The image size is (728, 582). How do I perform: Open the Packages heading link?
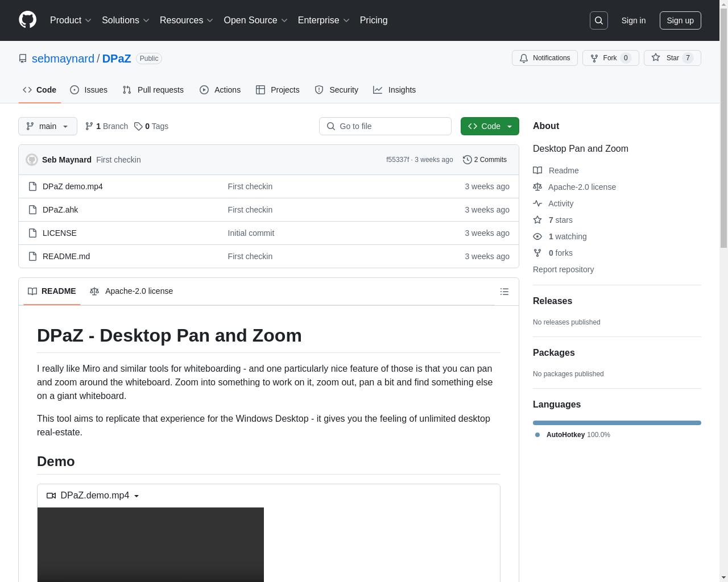553,353
